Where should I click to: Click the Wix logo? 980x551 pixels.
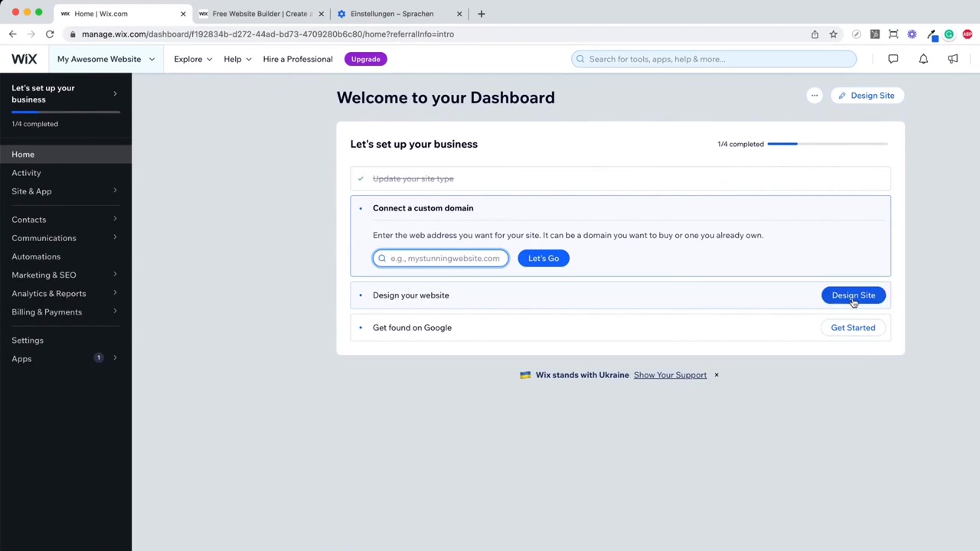(x=24, y=59)
